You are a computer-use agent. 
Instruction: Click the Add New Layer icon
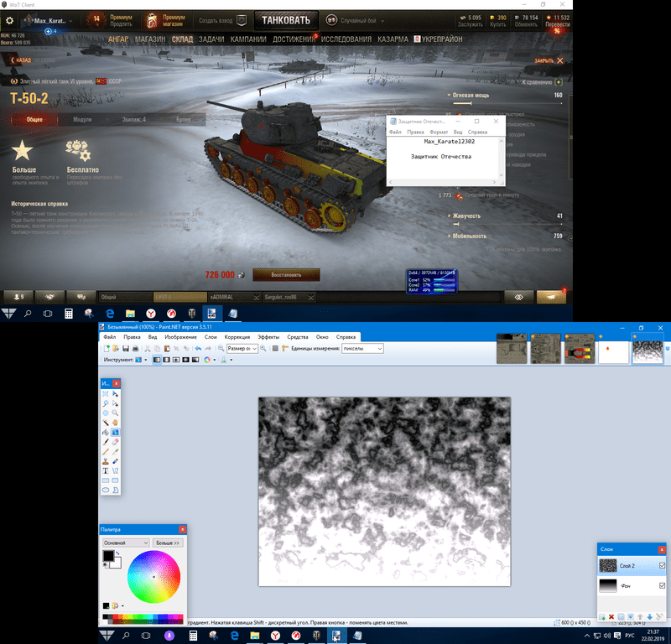[x=602, y=616]
